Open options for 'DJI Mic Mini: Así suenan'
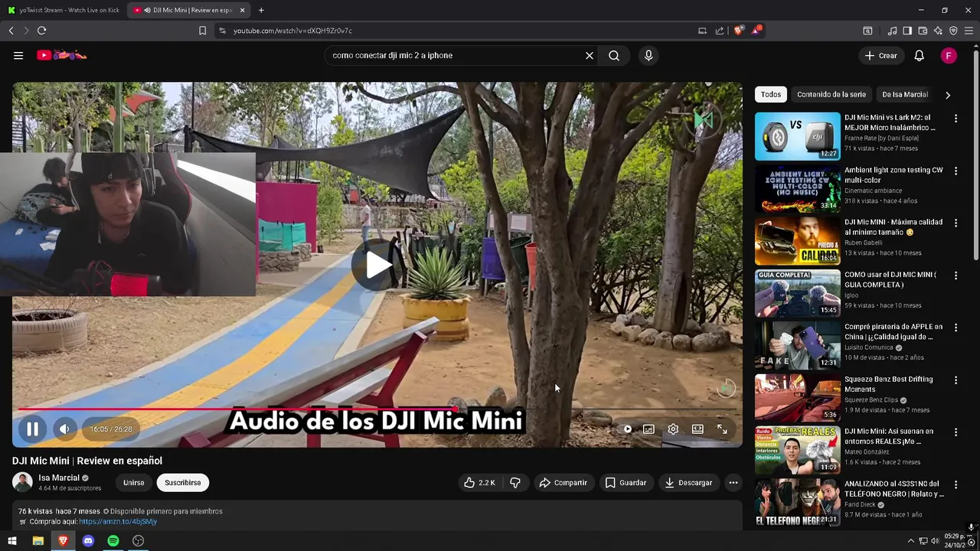Viewport: 980px width, 551px height. [x=955, y=432]
